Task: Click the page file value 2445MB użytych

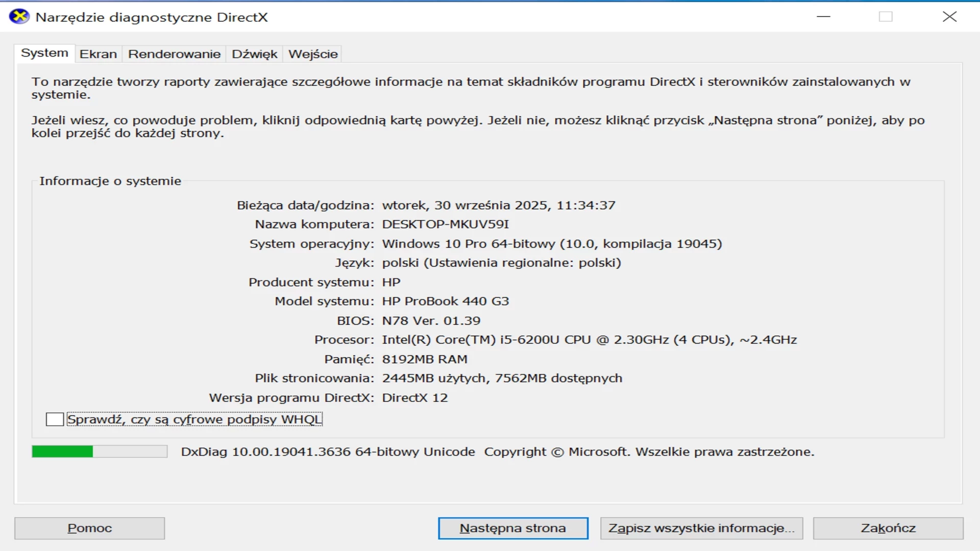Action: click(502, 379)
